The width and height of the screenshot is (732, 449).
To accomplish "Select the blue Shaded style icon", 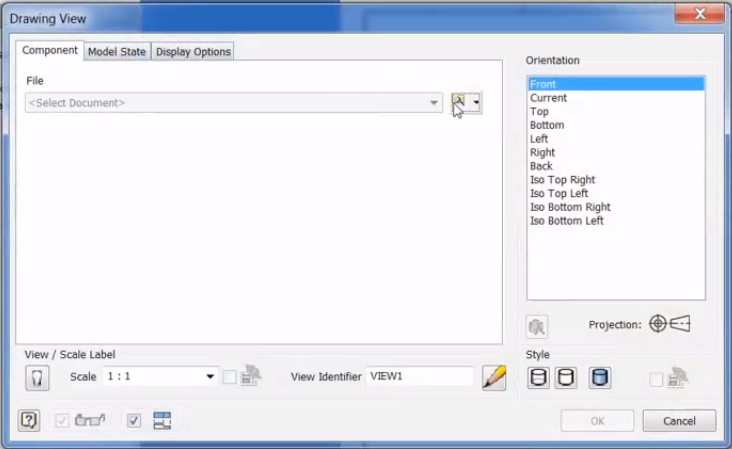I will tap(600, 378).
